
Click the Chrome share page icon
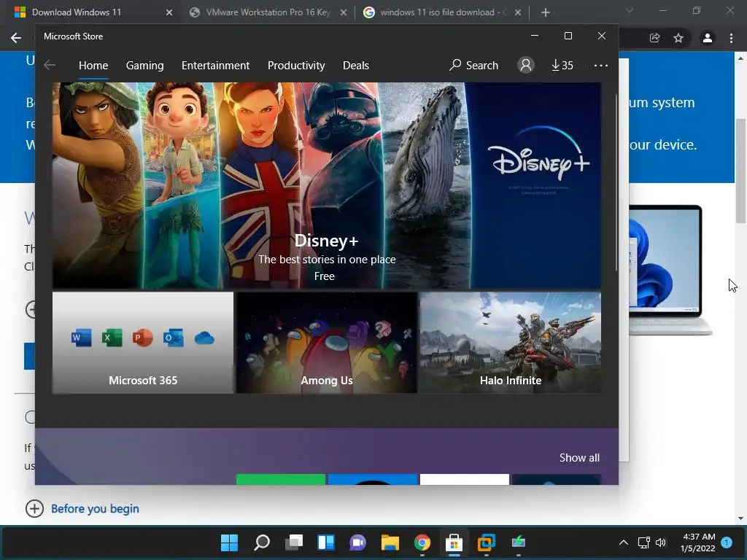click(654, 38)
